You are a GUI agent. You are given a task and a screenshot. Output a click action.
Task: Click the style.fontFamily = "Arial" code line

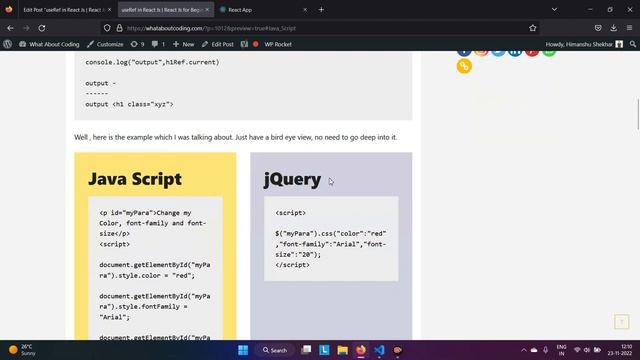click(x=155, y=307)
